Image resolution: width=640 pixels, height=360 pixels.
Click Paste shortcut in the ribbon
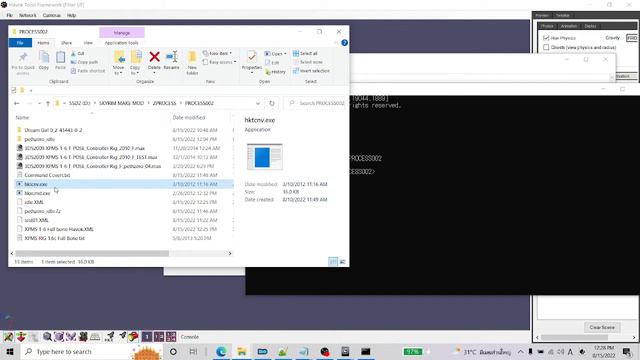point(88,71)
